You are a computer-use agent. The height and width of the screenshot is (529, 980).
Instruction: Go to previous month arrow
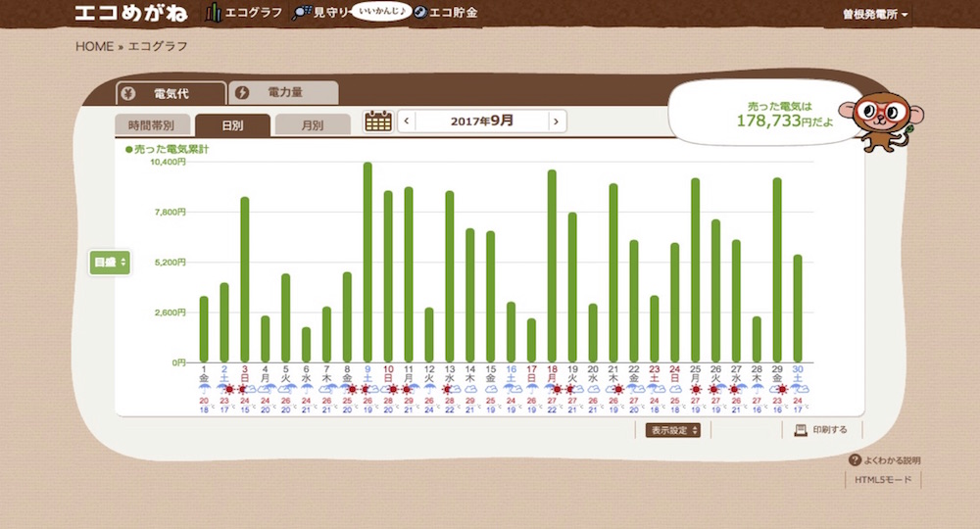pos(407,121)
